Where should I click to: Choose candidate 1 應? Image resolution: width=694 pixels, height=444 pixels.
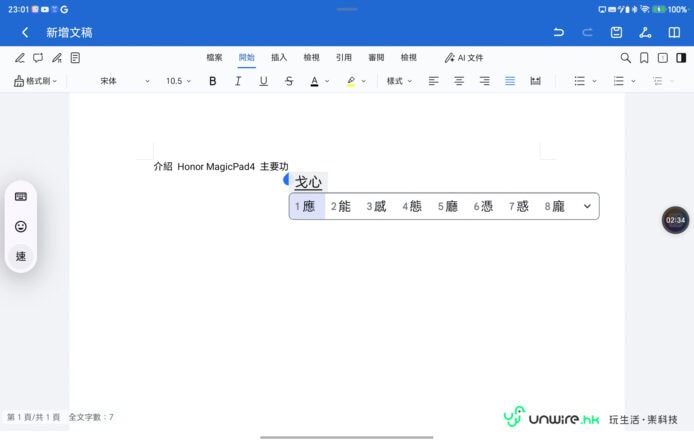pos(307,206)
